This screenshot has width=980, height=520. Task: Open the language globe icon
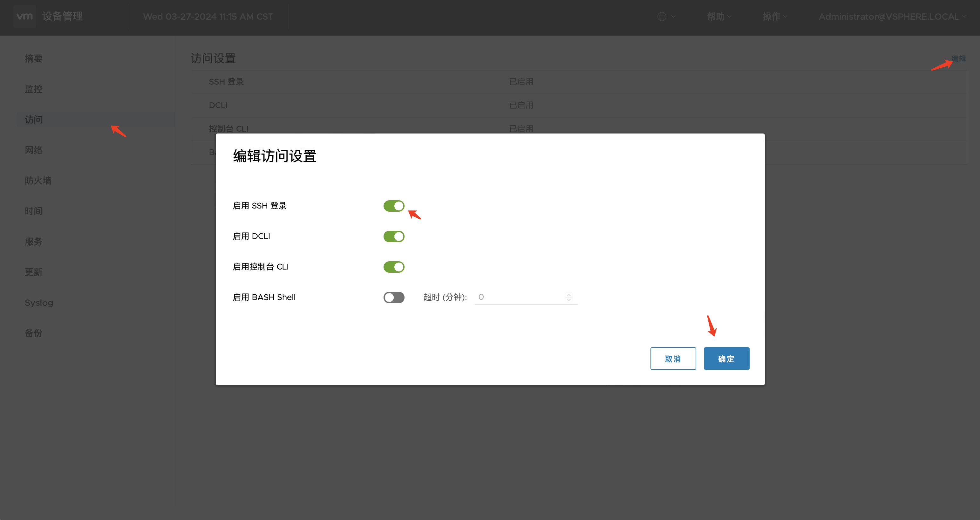(x=662, y=16)
